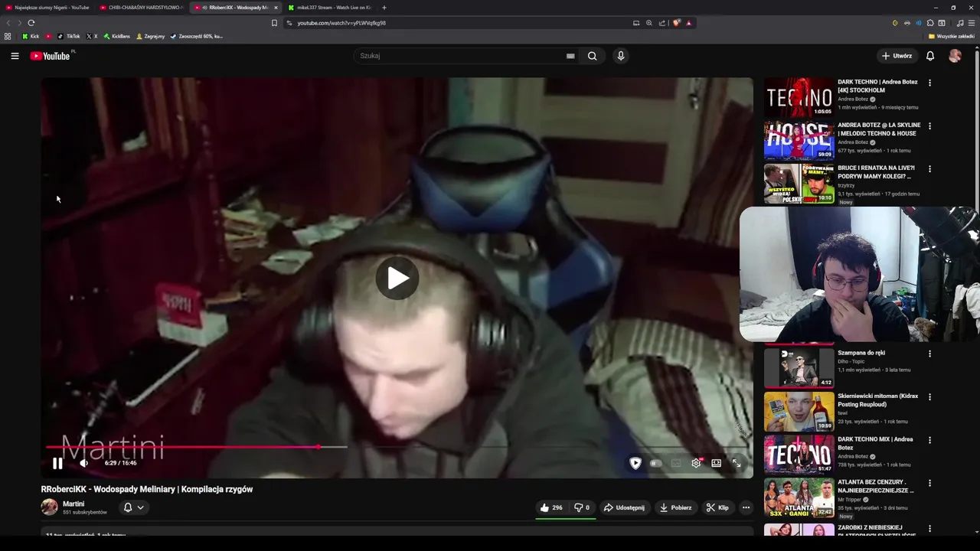Reload the page
This screenshot has width=980, height=551.
(x=31, y=23)
